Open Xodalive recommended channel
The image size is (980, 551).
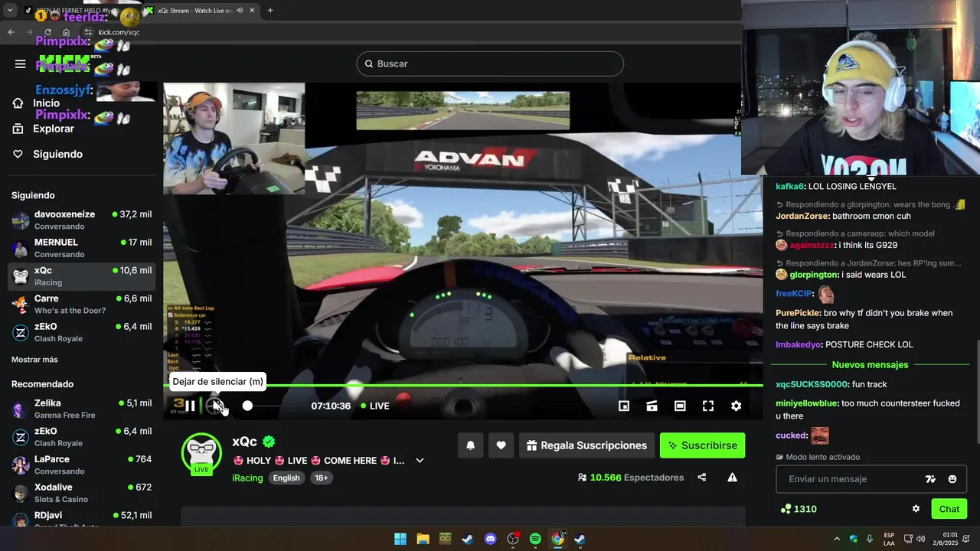[81, 493]
